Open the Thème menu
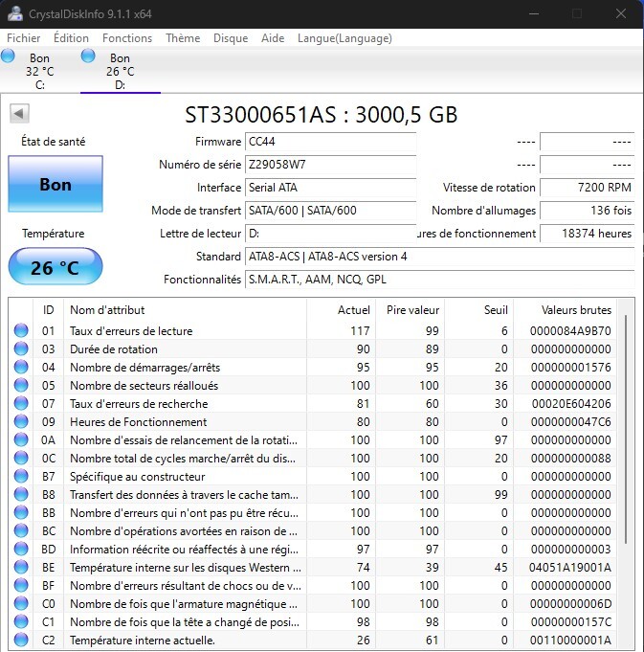Screen dimensions: 644x652 [x=183, y=38]
